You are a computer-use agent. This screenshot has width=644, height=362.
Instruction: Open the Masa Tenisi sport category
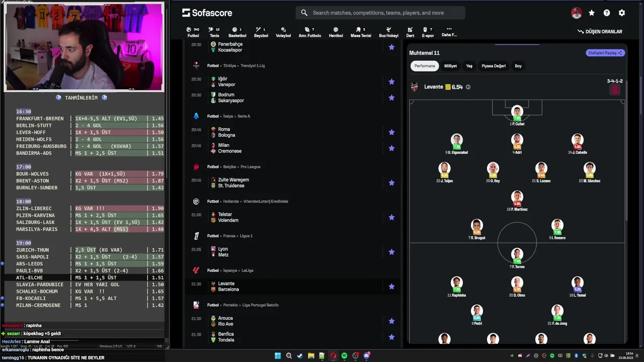coord(361,32)
